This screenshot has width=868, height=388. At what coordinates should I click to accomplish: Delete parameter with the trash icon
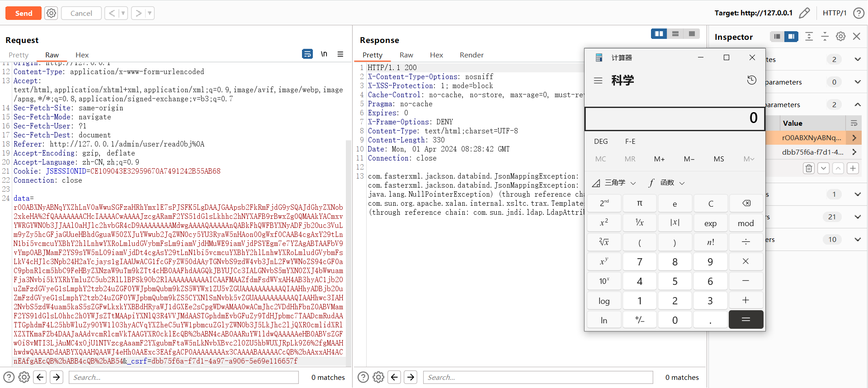point(809,168)
